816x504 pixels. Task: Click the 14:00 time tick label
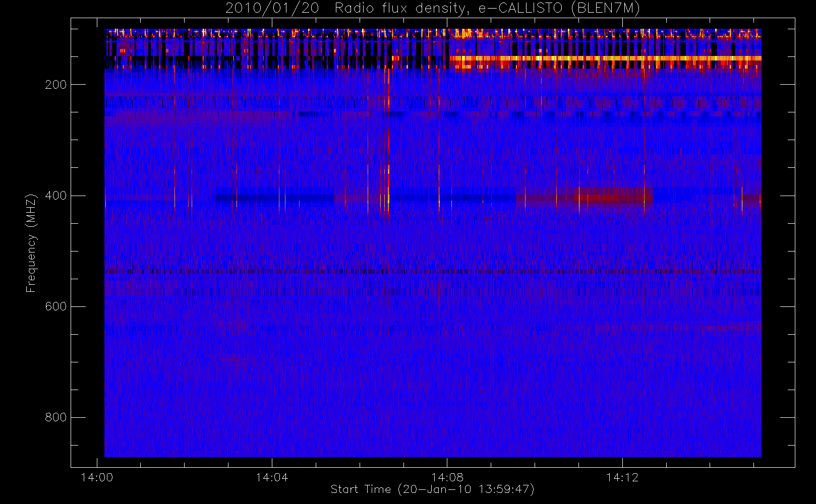97,477
